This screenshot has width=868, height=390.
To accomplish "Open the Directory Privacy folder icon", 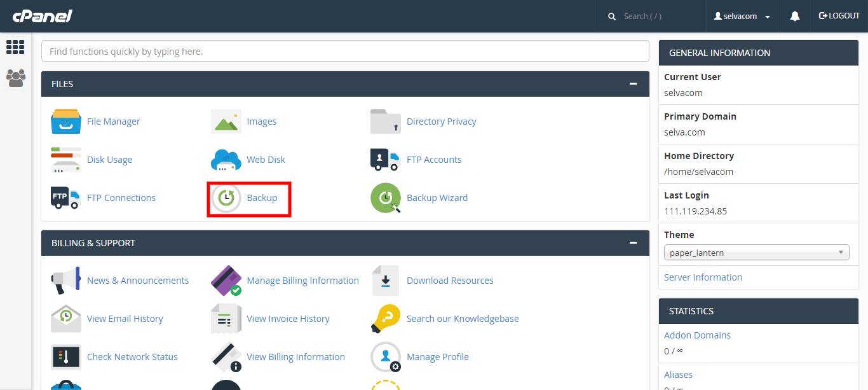I will click(386, 122).
